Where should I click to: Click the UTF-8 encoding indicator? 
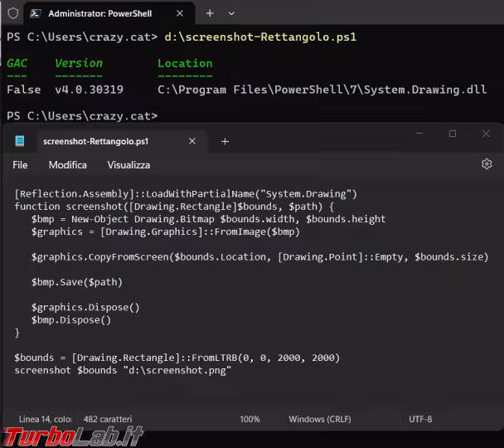point(420,419)
